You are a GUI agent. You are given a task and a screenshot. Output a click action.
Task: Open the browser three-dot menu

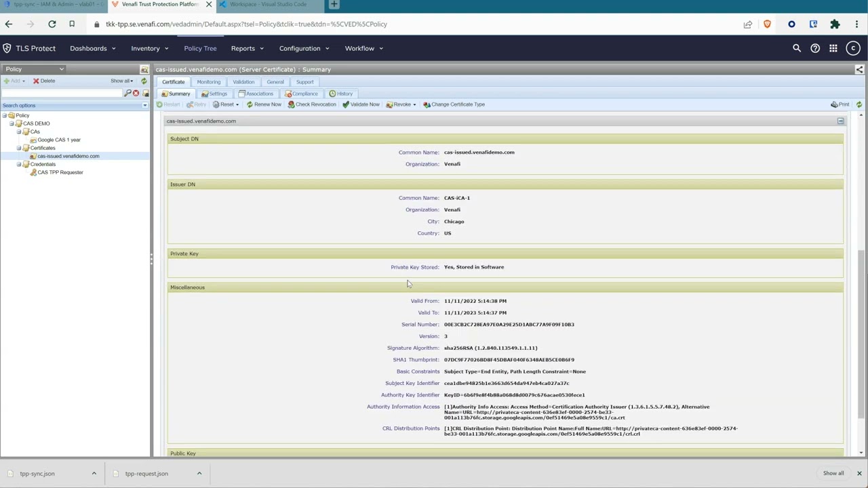tap(856, 24)
